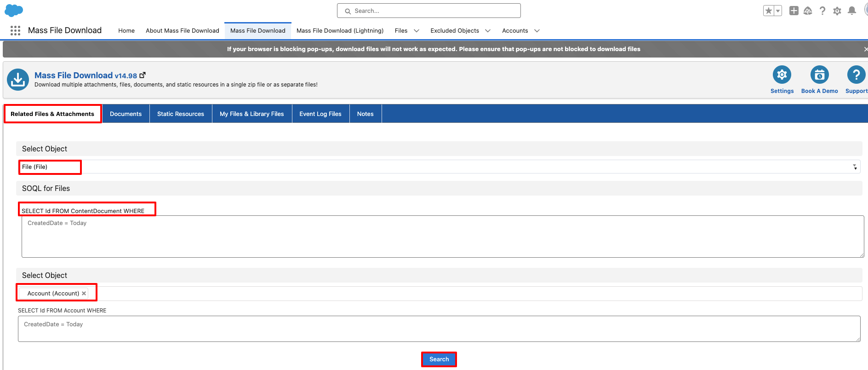Open the Setup gear icon
This screenshot has height=370, width=868.
click(x=837, y=11)
